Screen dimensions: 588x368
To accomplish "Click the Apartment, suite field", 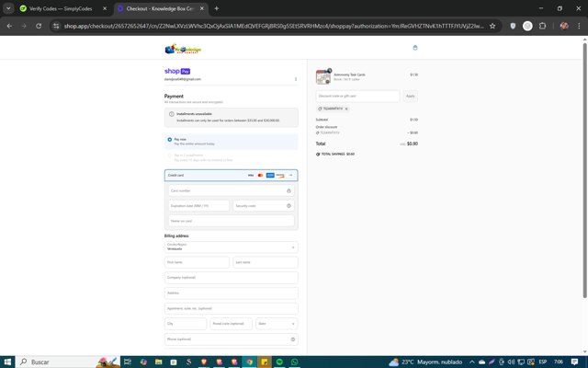I will click(x=231, y=308).
